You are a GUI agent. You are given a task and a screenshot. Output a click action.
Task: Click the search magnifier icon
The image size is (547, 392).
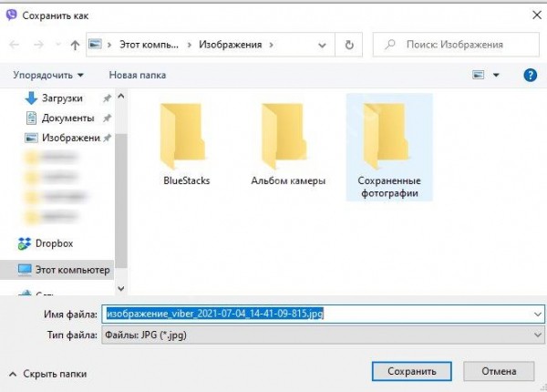point(390,45)
